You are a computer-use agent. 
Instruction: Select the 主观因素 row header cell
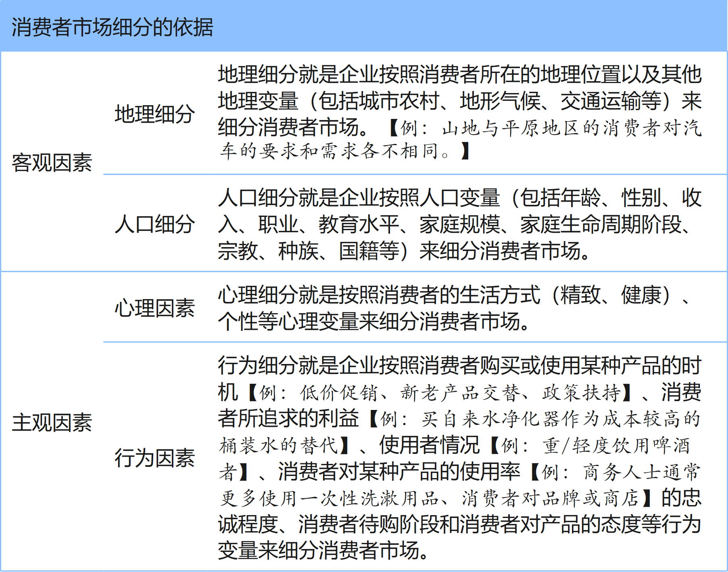point(52,422)
